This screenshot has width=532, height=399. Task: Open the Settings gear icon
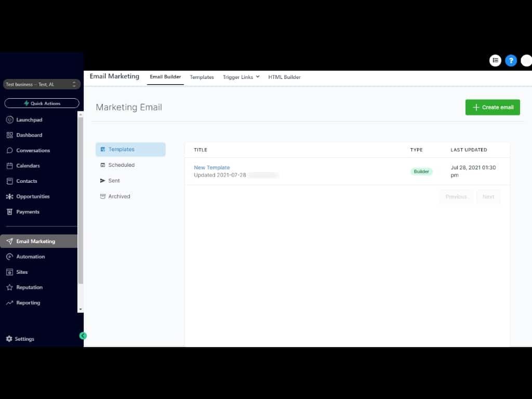(9, 339)
